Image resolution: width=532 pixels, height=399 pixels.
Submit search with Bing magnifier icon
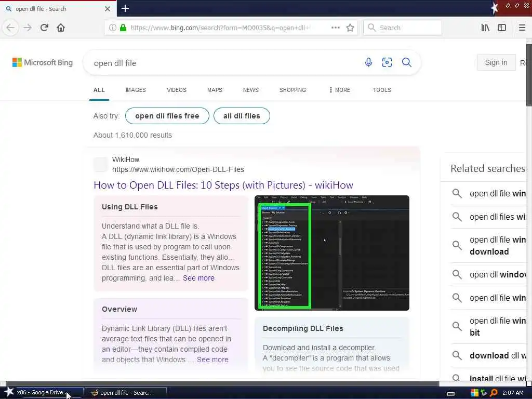pos(406,62)
